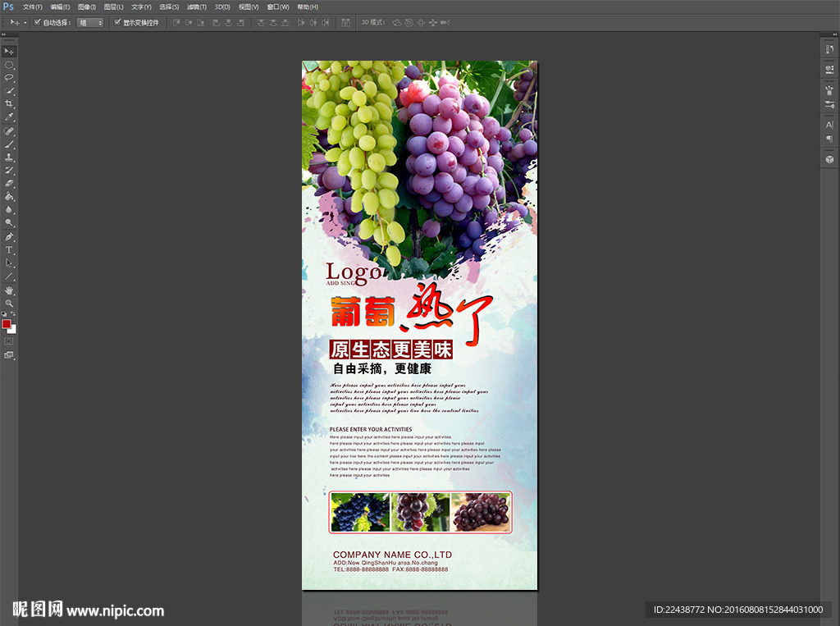Toggle the 显示变换控件 checkbox
This screenshot has height=626, width=840.
(117, 22)
